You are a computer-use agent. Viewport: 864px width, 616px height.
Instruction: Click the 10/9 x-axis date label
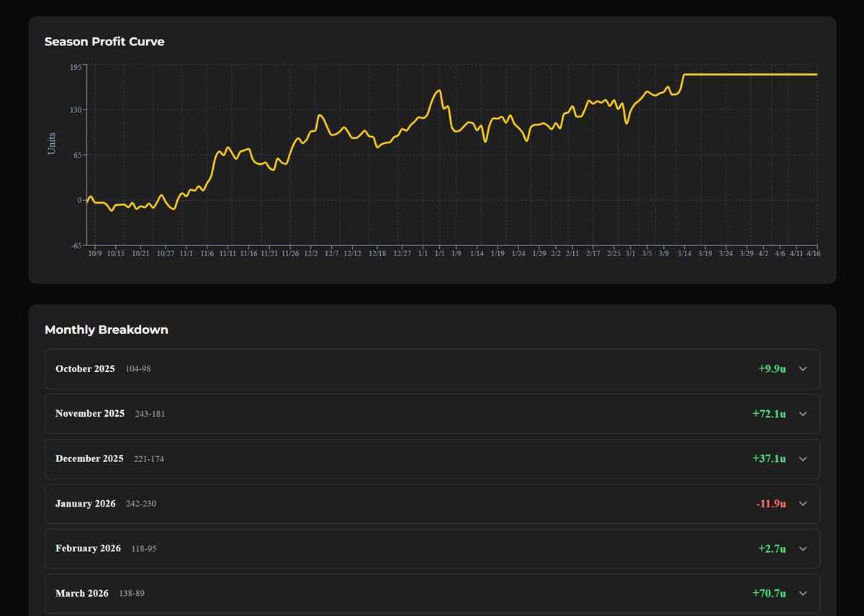pos(95,254)
